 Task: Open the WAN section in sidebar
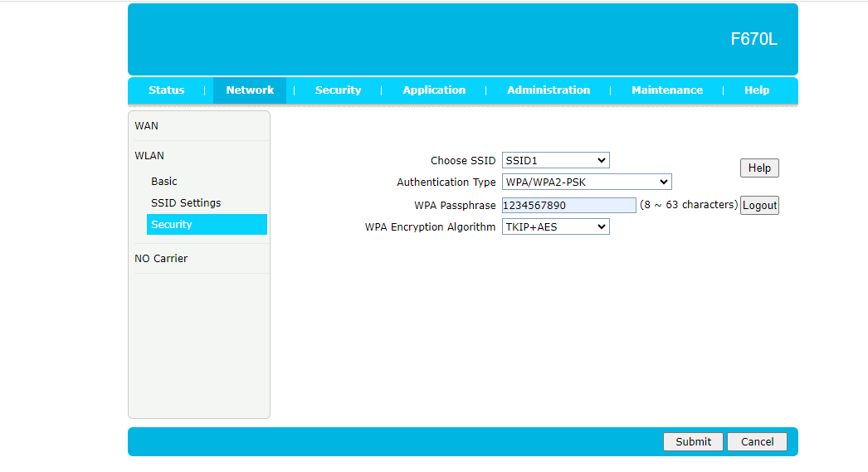[147, 126]
